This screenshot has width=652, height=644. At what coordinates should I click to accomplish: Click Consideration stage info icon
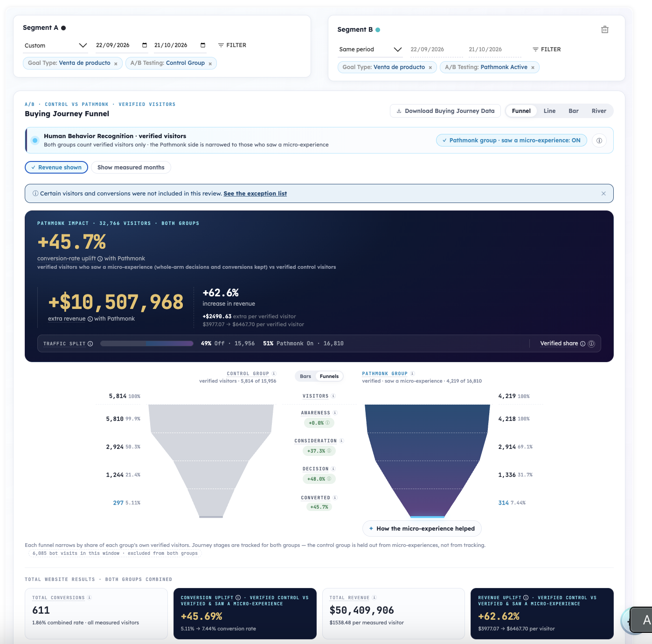(x=341, y=441)
